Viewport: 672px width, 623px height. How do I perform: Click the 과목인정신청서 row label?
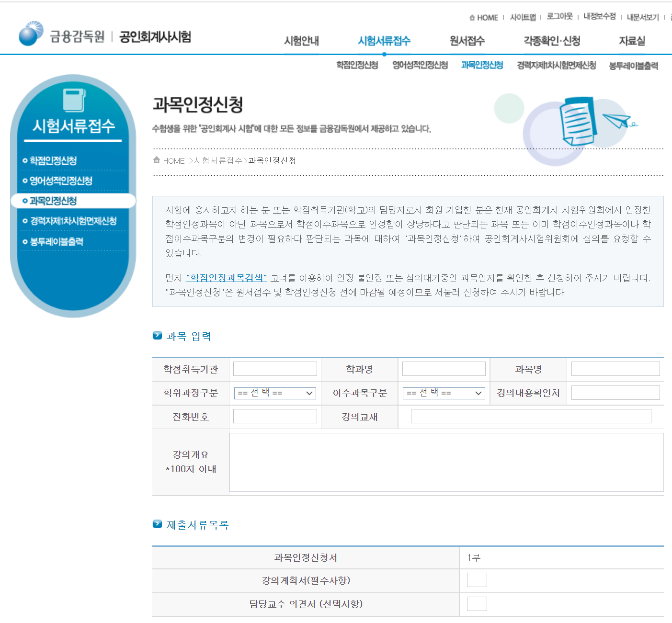[306, 557]
